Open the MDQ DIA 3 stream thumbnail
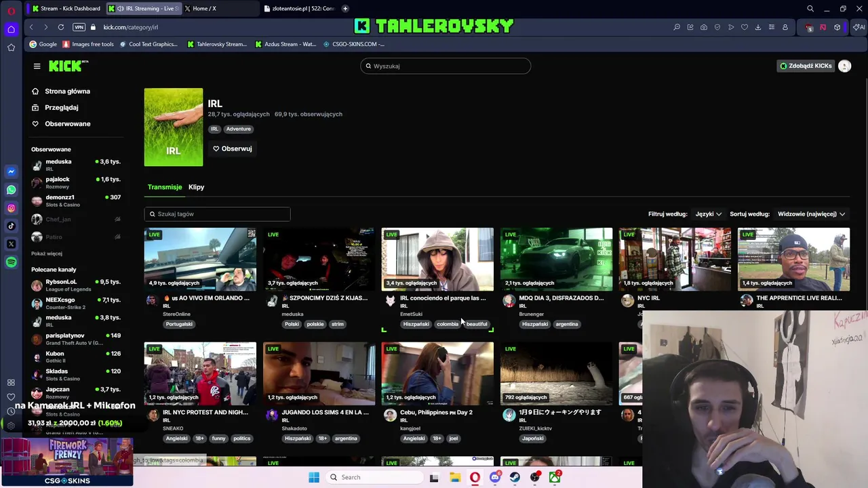 coord(556,259)
